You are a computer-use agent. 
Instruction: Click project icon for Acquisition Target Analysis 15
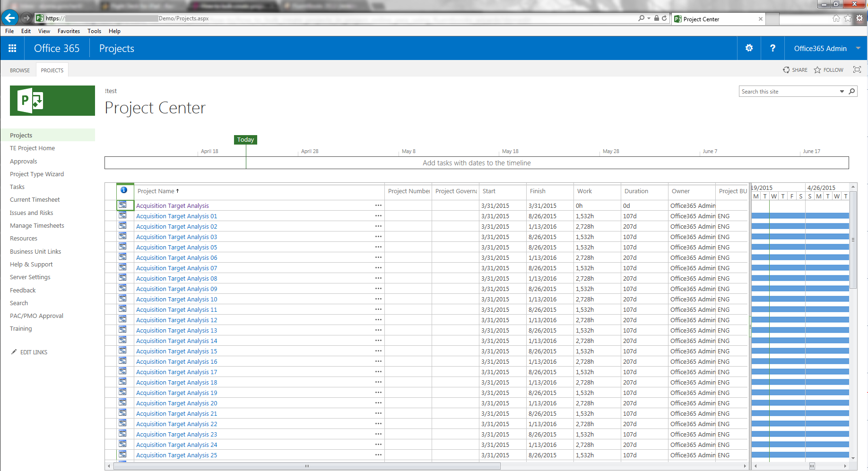pos(122,351)
